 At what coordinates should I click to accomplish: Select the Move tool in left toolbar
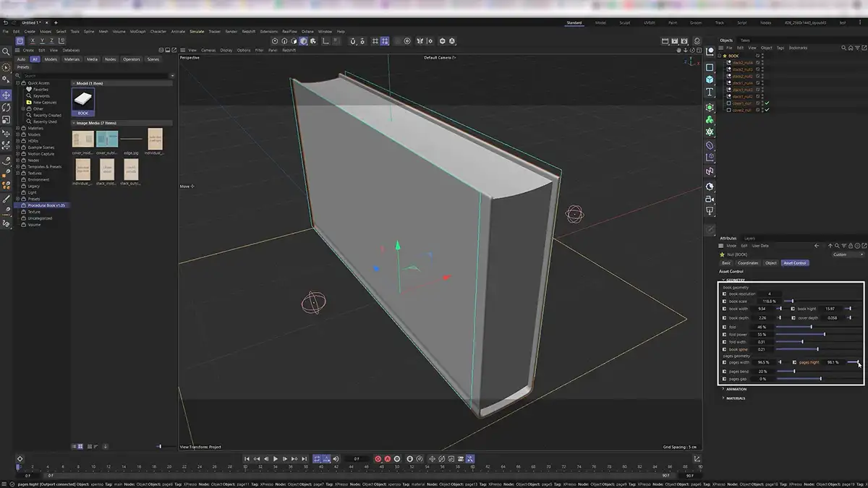[x=7, y=95]
